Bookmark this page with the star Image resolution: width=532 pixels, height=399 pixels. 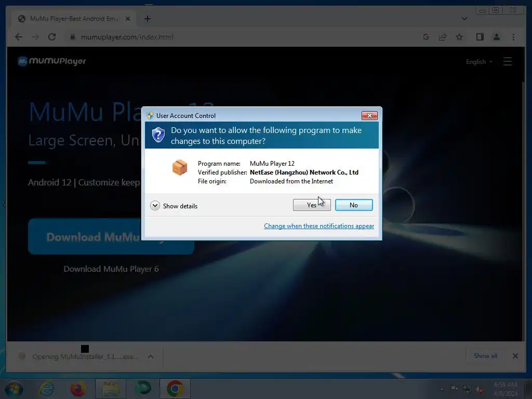coord(459,37)
